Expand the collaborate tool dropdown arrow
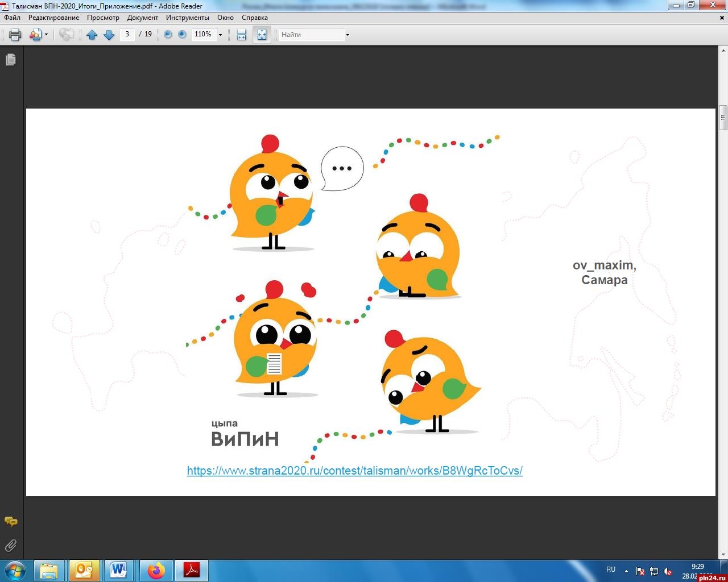 46,35
